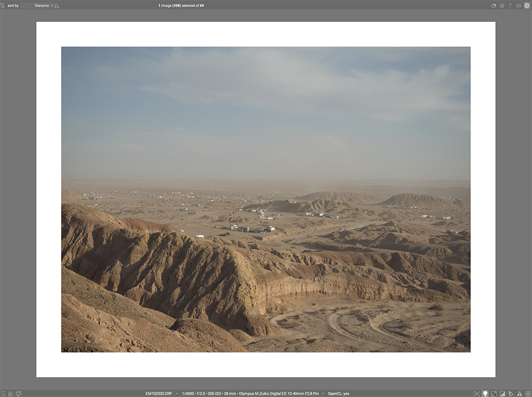This screenshot has height=397, width=532.
Task: Click the desert landscape photo preview
Action: point(265,199)
